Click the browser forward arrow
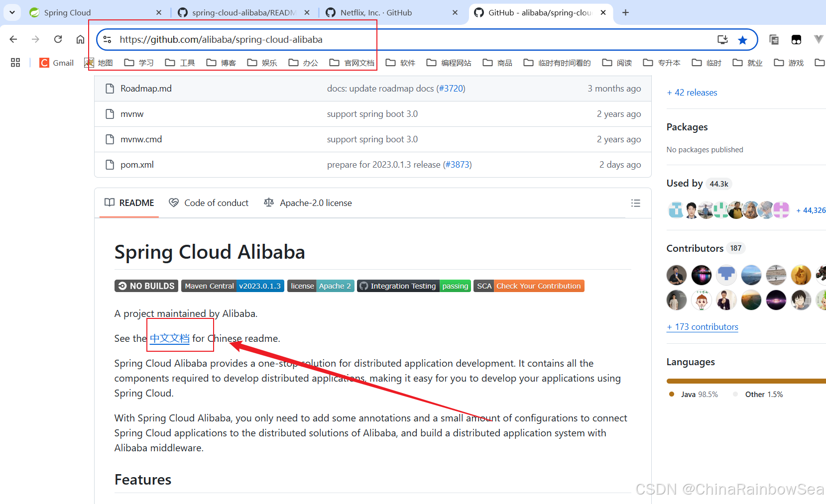The image size is (826, 504). pyautogui.click(x=35, y=39)
